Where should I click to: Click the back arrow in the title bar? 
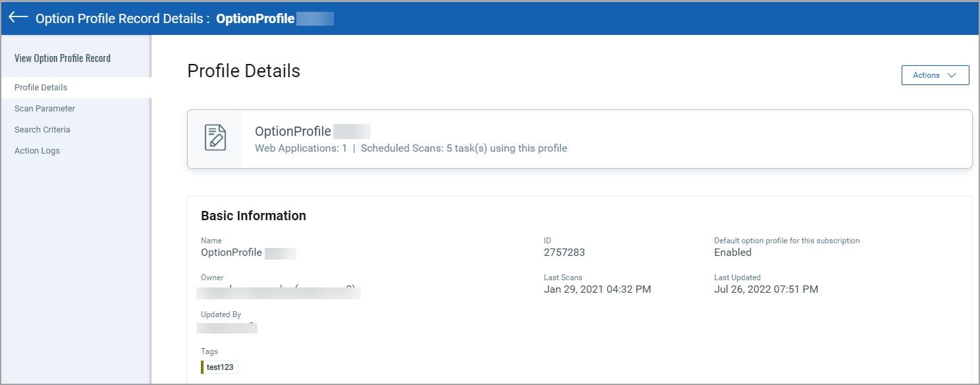click(17, 18)
